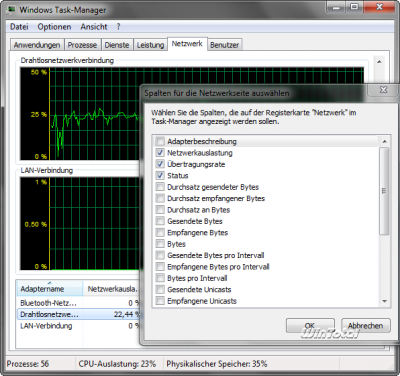
Task: Tick Gesendete Bytes pro Intervall
Action: pyautogui.click(x=160, y=255)
